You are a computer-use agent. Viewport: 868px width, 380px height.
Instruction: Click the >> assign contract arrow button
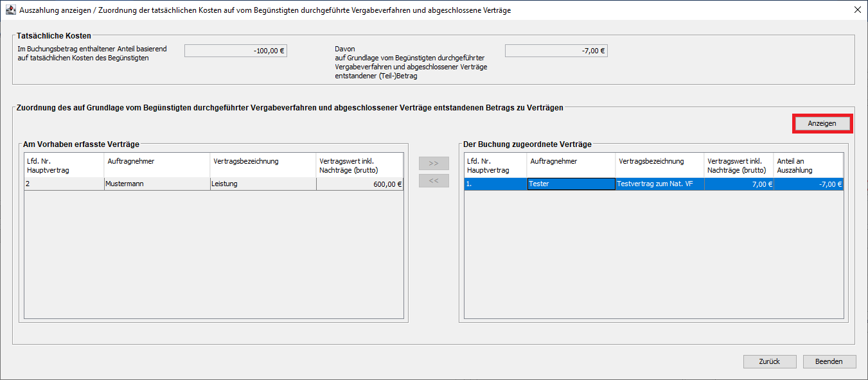click(x=434, y=163)
